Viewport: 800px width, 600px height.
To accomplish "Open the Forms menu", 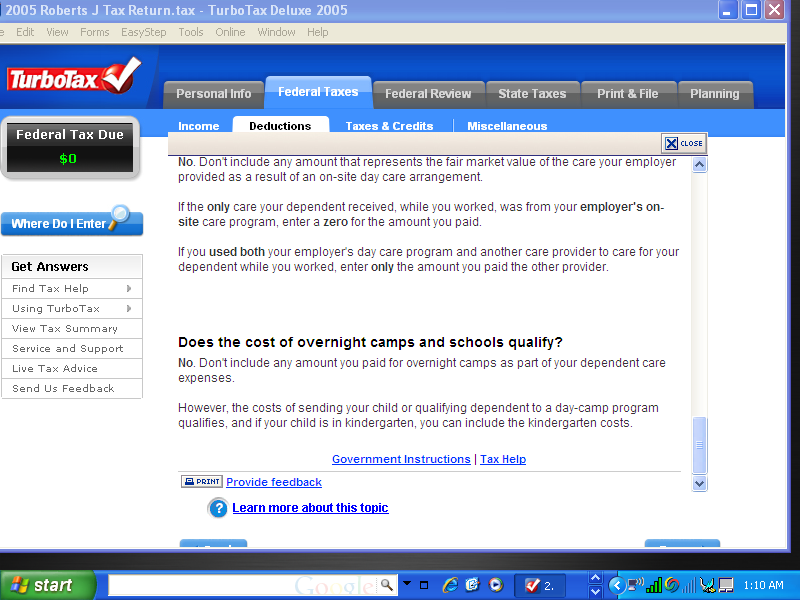I will point(94,32).
